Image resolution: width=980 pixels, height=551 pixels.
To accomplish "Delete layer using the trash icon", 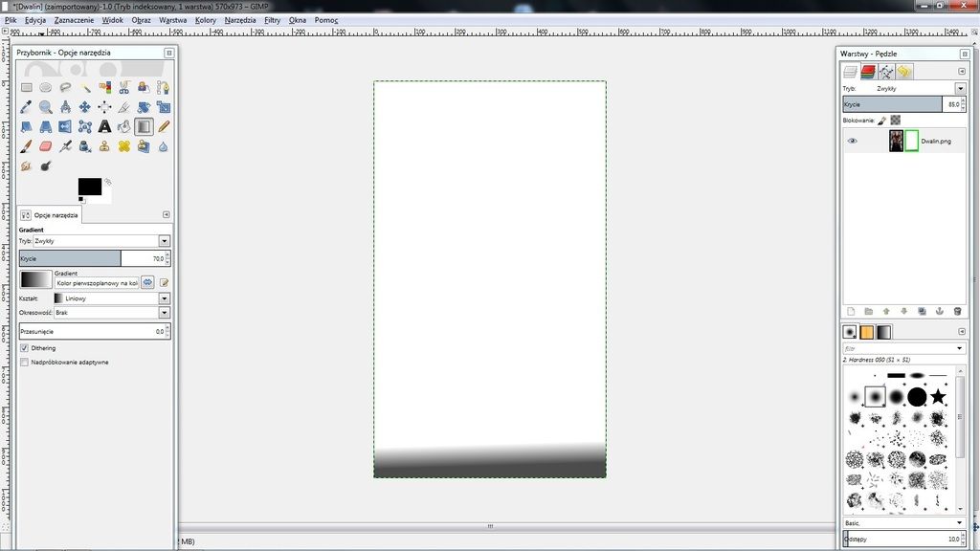I will click(x=957, y=311).
